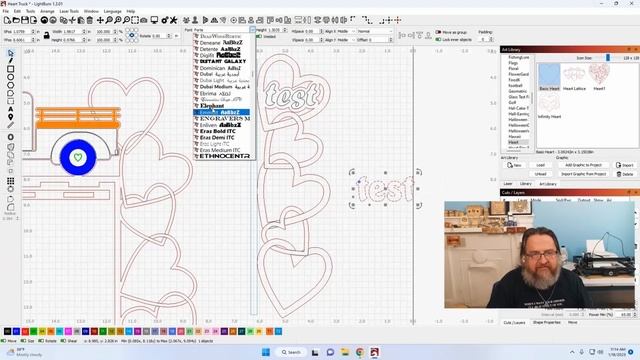Open the LightBurn app in the Windows taskbar
Viewport: 640px width, 360px height.
click(375, 352)
